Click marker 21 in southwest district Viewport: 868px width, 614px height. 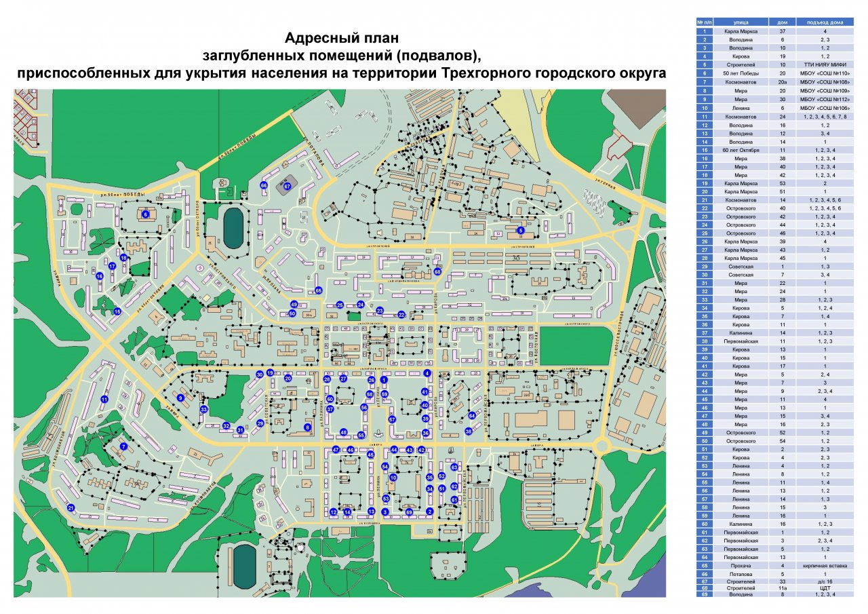[x=71, y=507]
